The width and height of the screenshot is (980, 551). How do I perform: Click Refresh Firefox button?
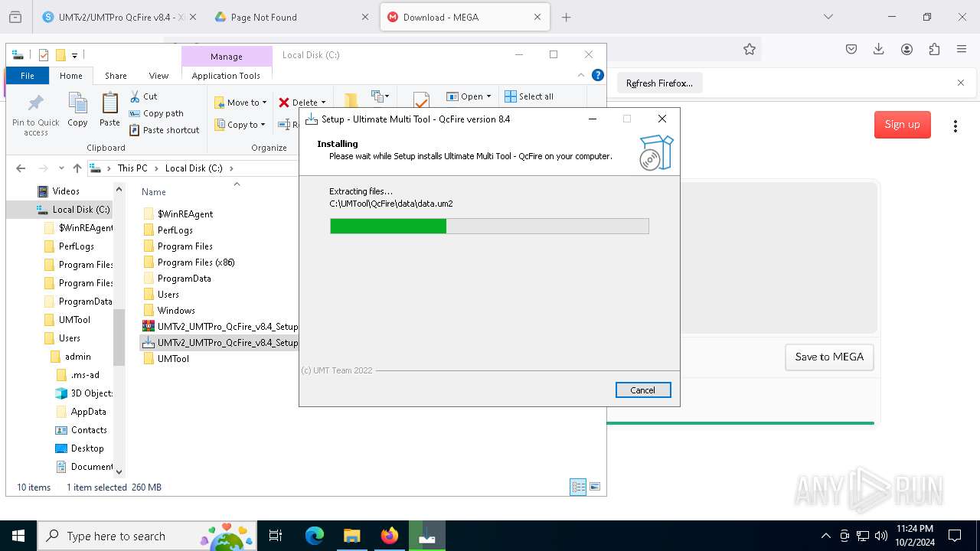659,83
